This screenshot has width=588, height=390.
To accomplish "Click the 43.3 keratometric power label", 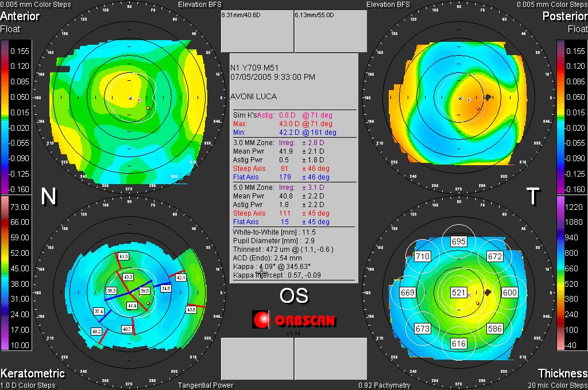I will pyautogui.click(x=128, y=277).
